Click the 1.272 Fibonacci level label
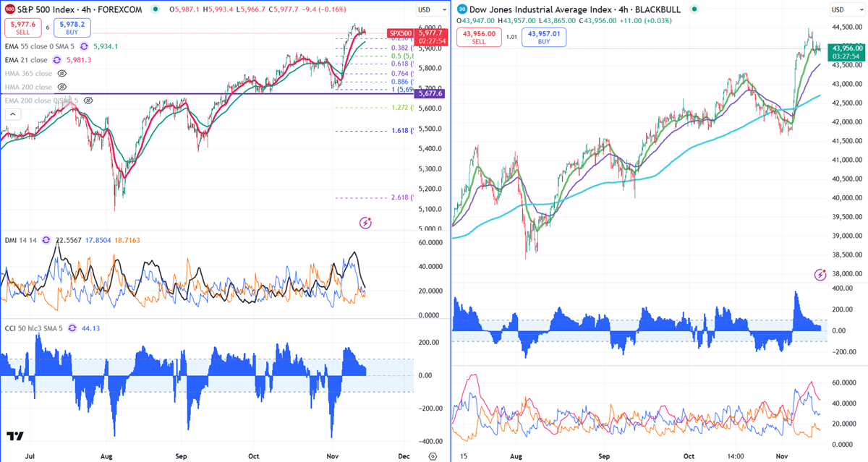The height and width of the screenshot is (462, 868). (x=402, y=108)
